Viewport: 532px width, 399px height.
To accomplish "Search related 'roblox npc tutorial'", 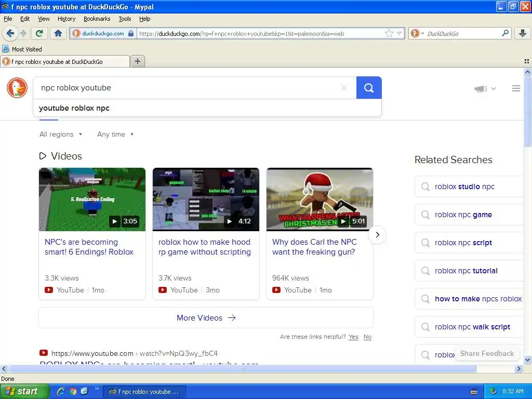I will point(469,271).
